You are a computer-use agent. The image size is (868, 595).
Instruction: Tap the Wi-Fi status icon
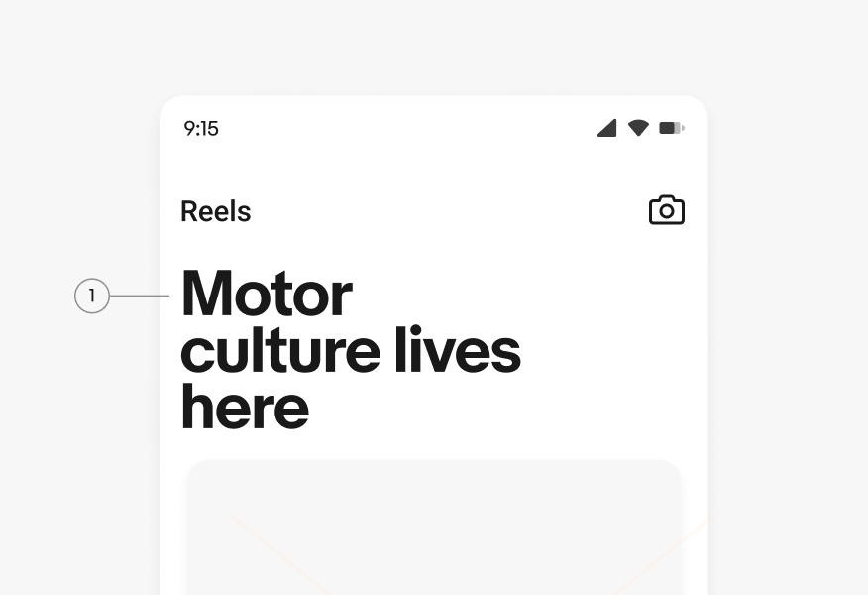(638, 128)
